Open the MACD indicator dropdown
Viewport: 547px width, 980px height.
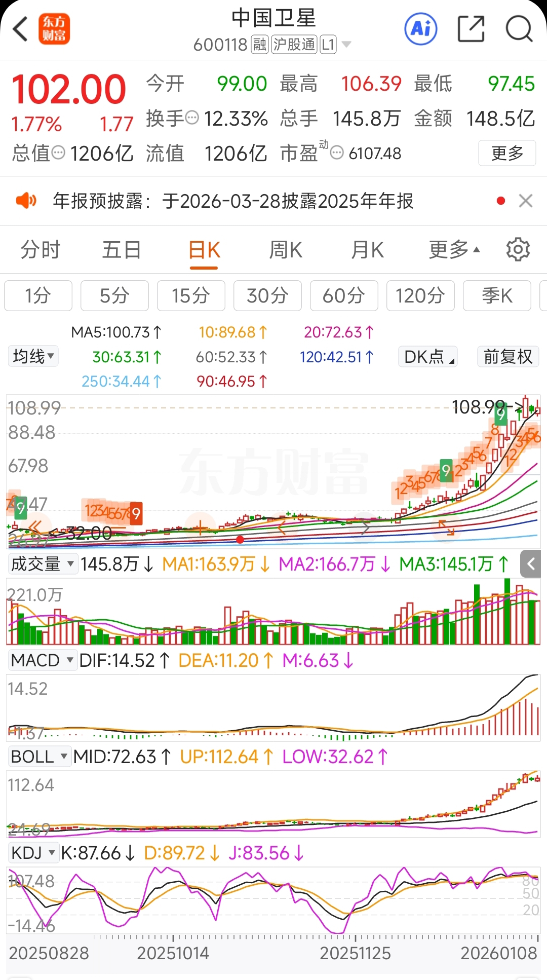pos(43,660)
